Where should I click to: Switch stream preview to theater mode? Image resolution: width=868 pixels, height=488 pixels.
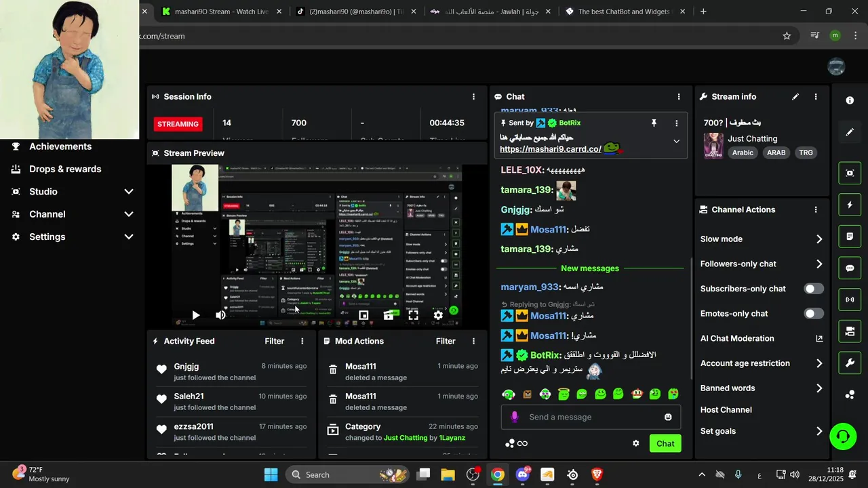[x=389, y=315]
